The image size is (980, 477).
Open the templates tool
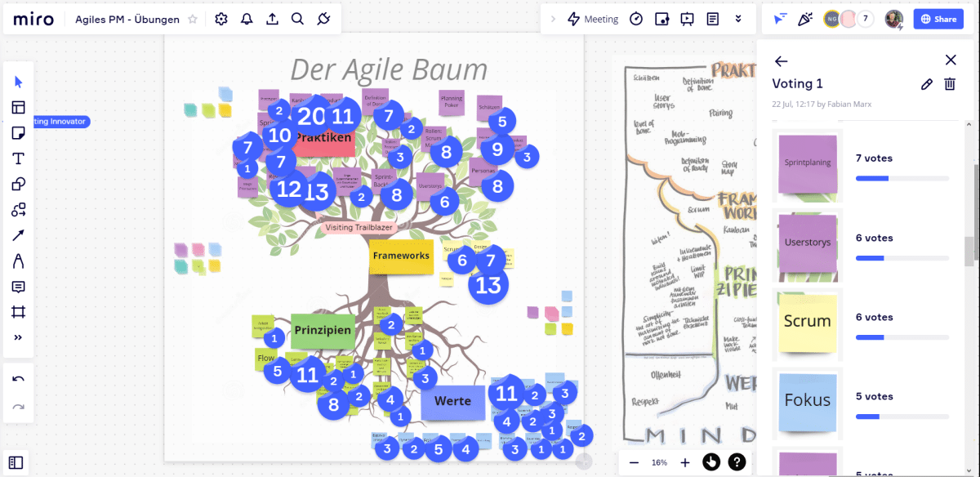coord(19,107)
